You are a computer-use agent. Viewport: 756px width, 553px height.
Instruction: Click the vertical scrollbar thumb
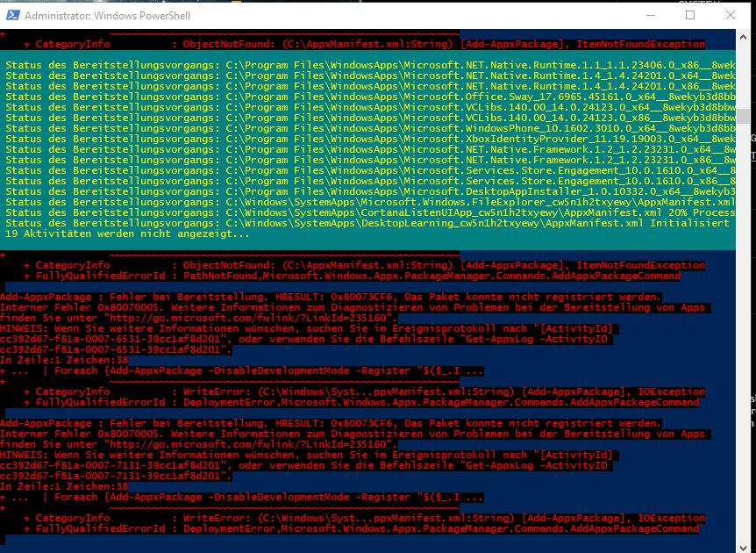[743, 116]
